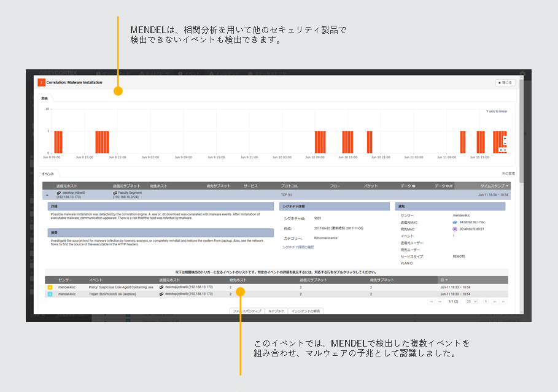The height and width of the screenshot is (392, 558).
Task: Click the 送信元サブネット column header in event table
Action: pos(126,186)
